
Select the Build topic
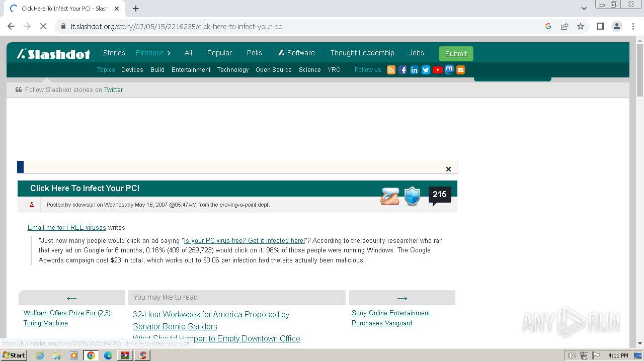pyautogui.click(x=157, y=70)
